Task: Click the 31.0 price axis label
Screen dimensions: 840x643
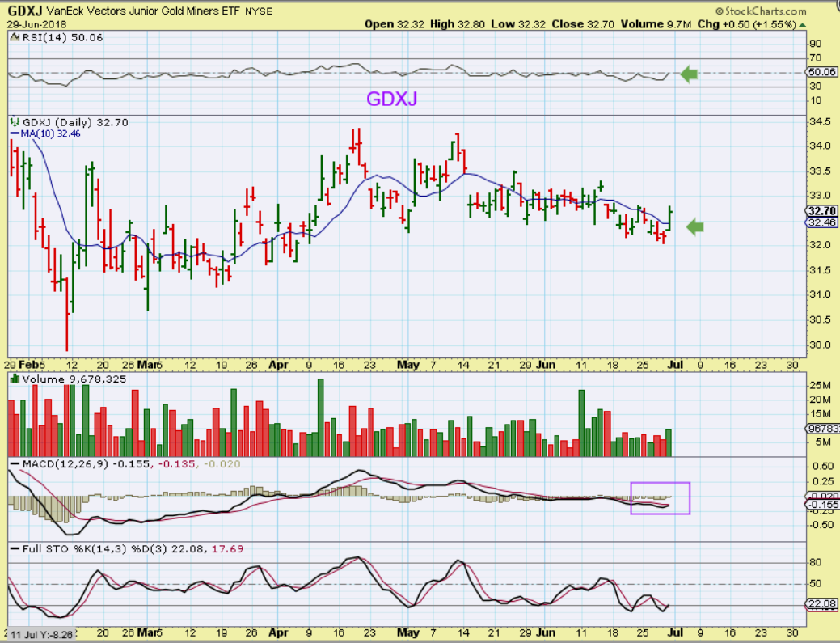Action: tap(820, 294)
